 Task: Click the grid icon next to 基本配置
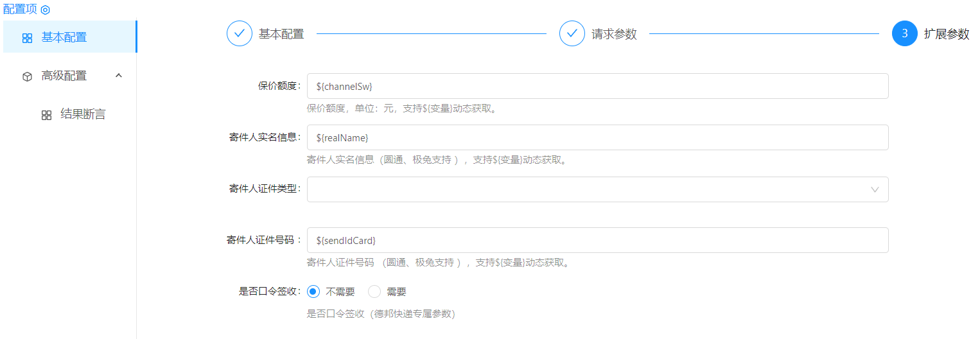tap(27, 38)
